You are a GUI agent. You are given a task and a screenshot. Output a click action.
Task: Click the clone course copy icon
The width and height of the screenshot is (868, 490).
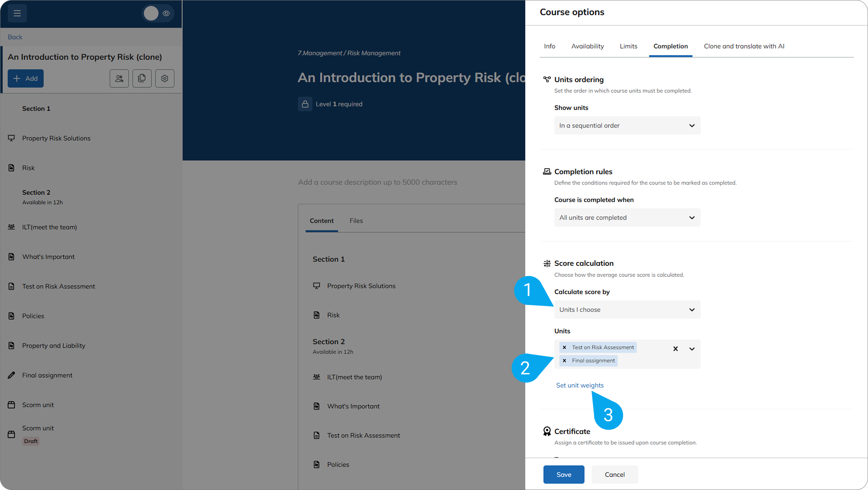pos(142,78)
